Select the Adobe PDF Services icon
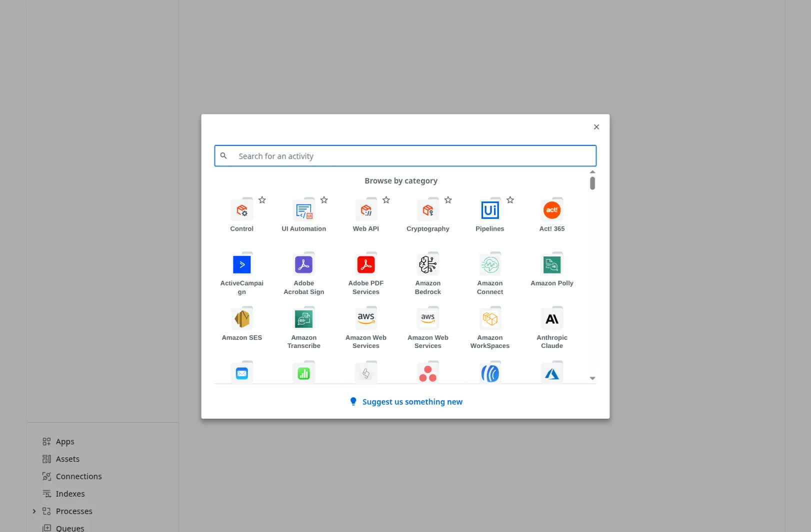This screenshot has height=532, width=811. [x=365, y=264]
